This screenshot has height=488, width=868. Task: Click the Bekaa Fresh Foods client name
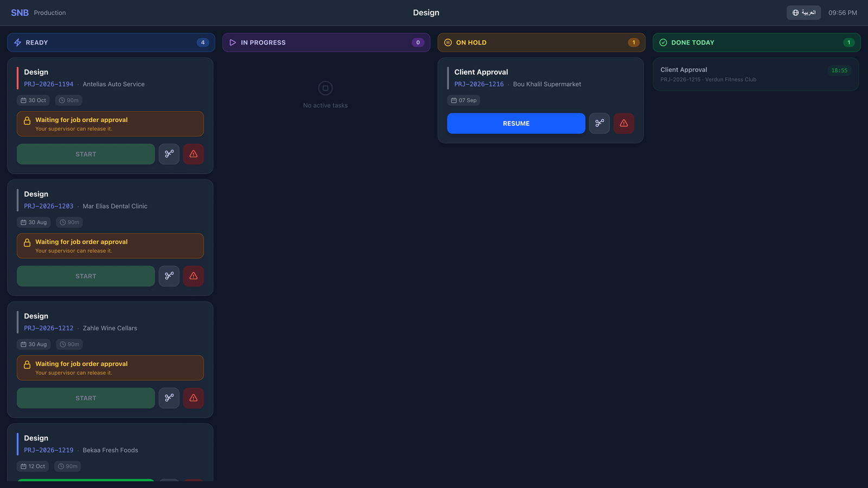[110, 450]
